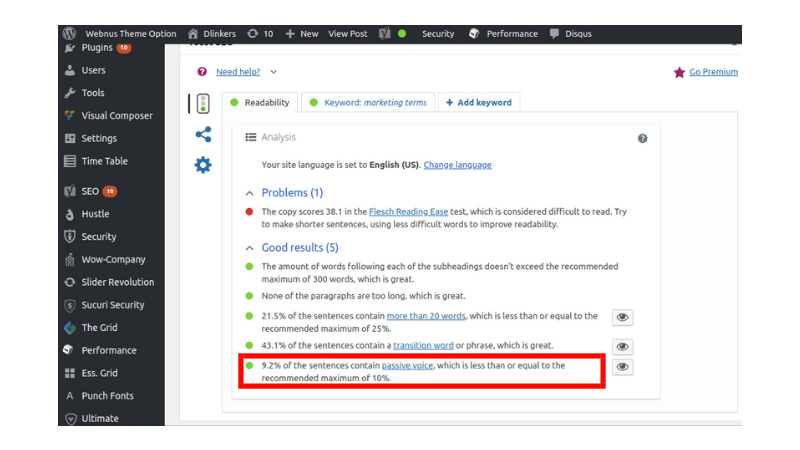
Task: Open the advanced gear settings icon
Action: pos(203,165)
